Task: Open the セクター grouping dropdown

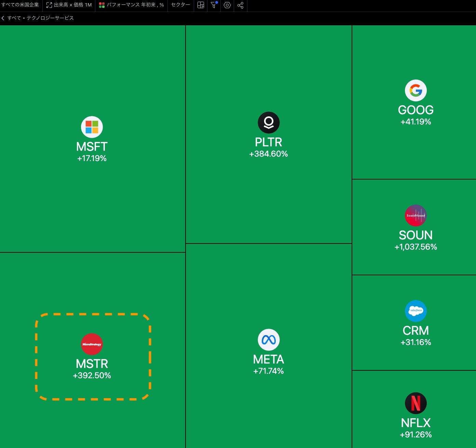Action: tap(180, 5)
